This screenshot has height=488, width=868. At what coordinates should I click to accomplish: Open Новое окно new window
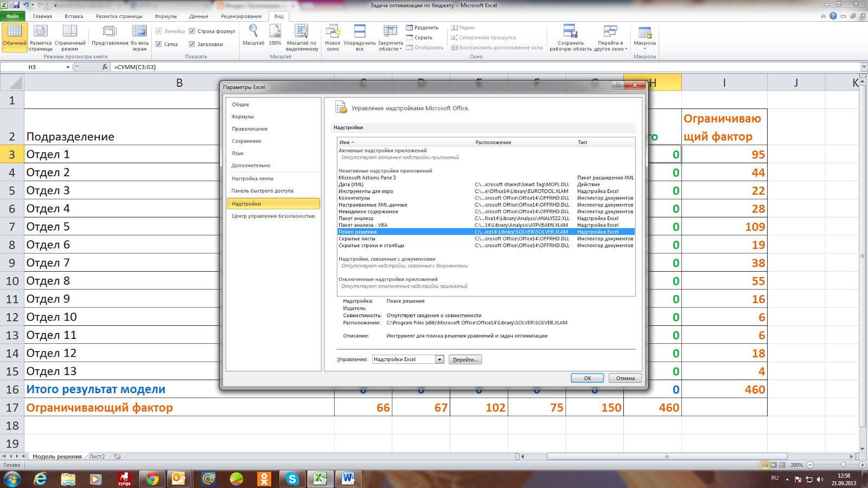click(x=333, y=37)
